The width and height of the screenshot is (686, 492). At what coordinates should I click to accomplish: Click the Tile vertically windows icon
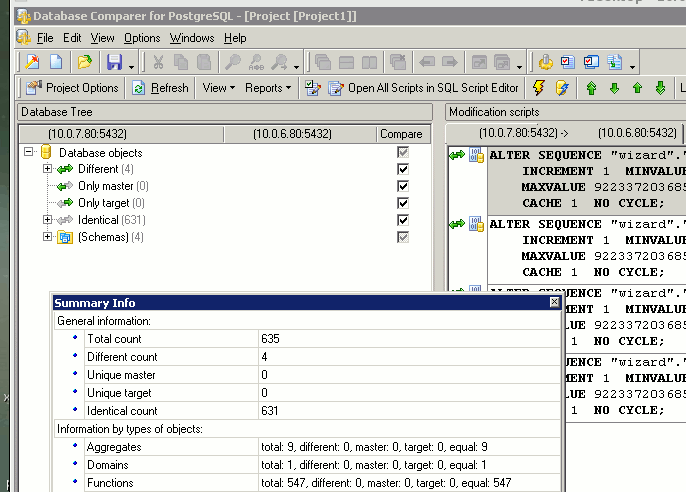click(x=369, y=62)
